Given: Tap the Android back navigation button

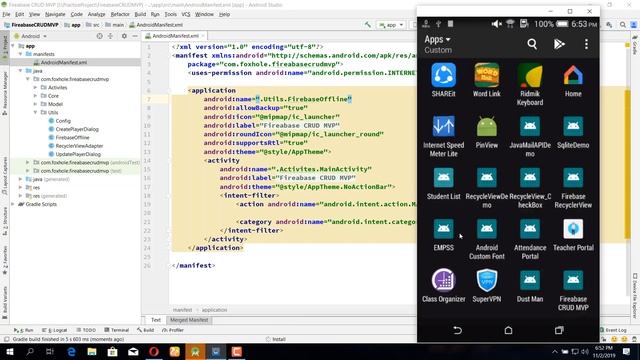Looking at the screenshot, I should [x=457, y=330].
